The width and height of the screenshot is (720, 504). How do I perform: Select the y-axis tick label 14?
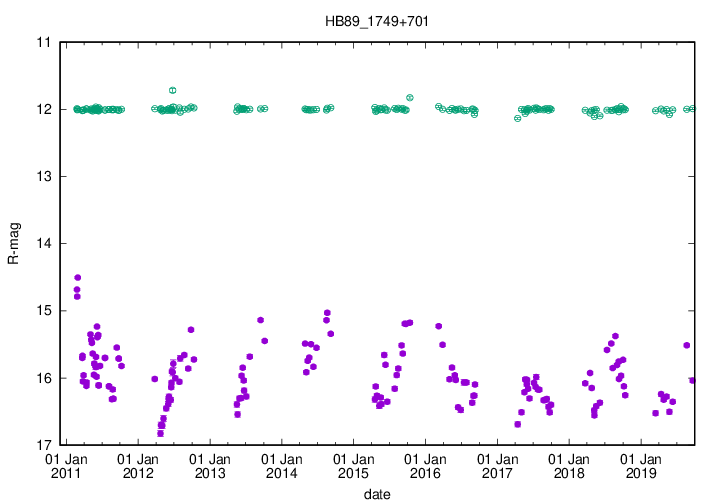[42, 244]
